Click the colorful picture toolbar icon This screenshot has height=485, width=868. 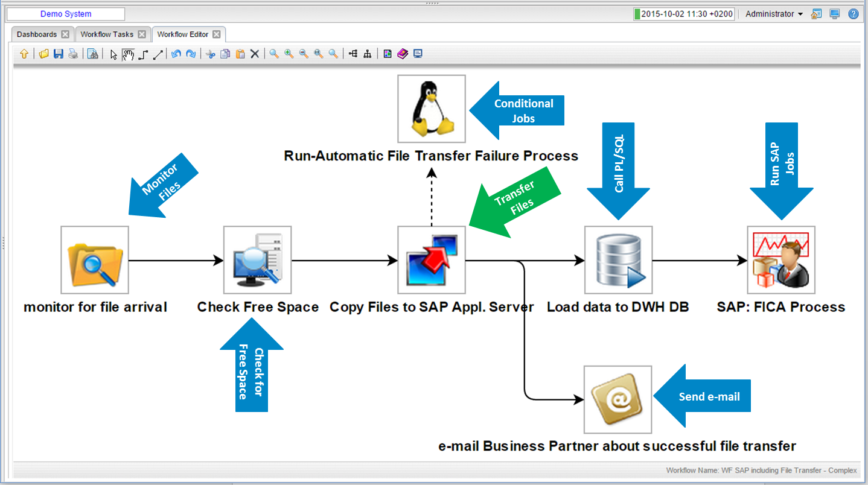(388, 54)
